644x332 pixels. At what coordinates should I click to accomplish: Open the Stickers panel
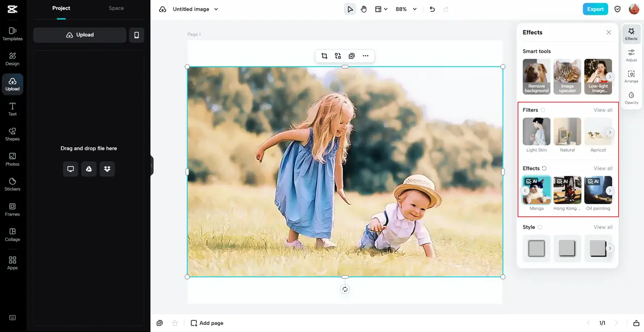[x=12, y=185]
